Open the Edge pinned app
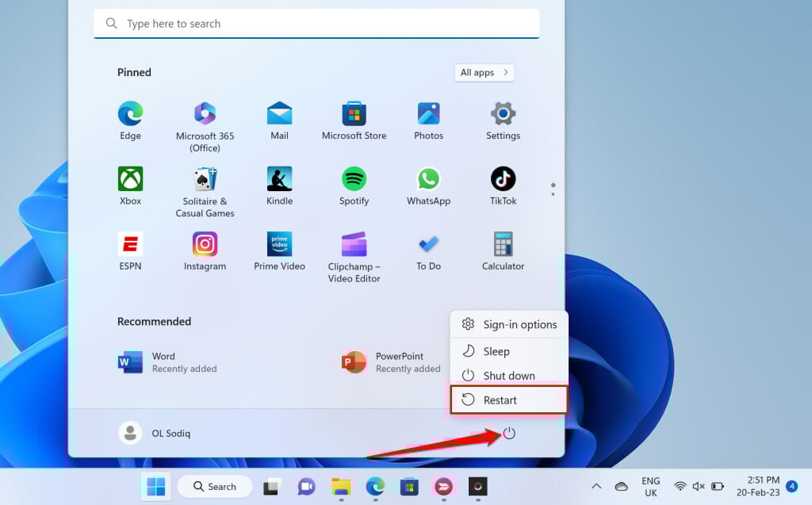This screenshot has width=812, height=505. (130, 121)
